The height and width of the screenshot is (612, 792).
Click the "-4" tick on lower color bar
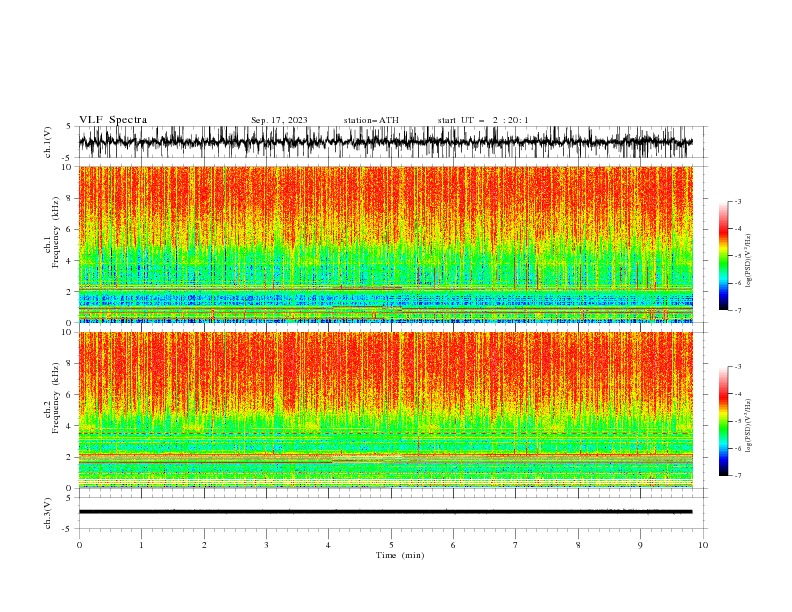coord(737,394)
